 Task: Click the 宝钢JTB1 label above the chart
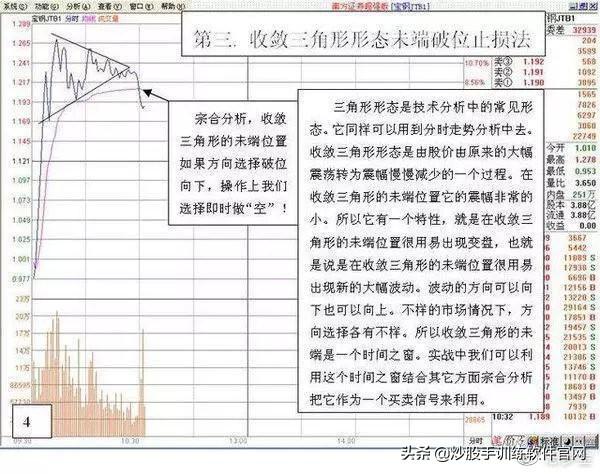pos(46,18)
